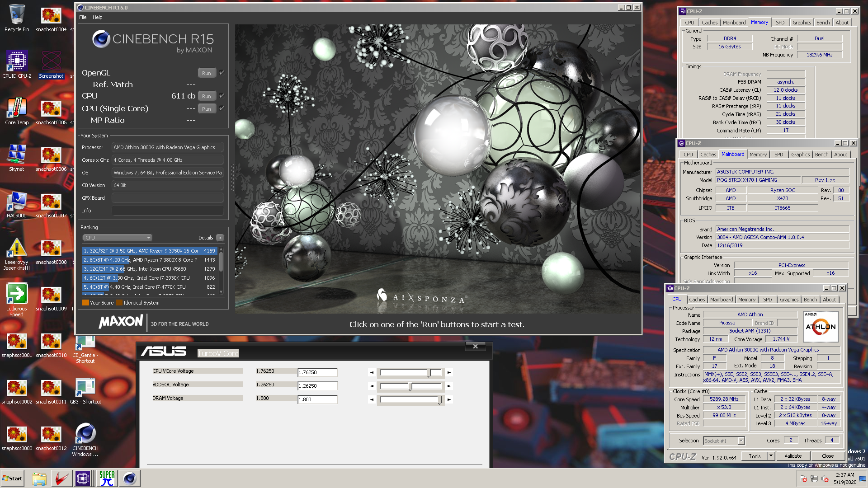This screenshot has width=868, height=488.
Task: Decrease CPU VCore Voltage with left arrow
Action: tap(372, 373)
